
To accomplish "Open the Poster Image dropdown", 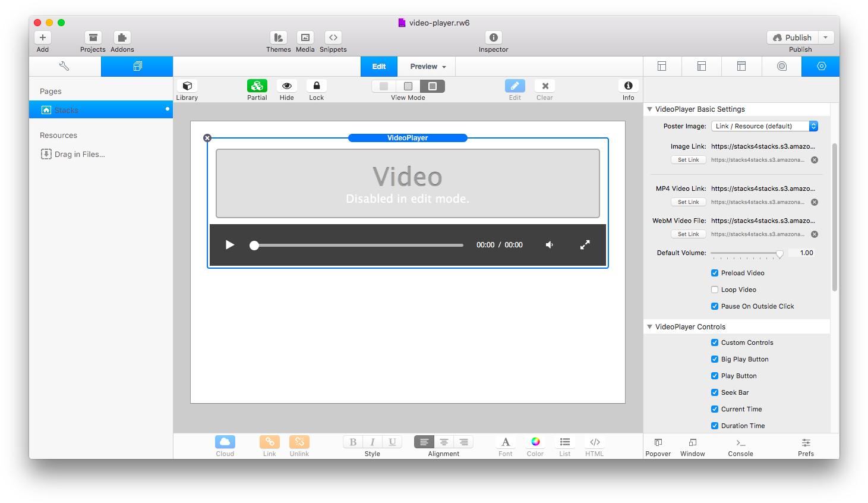I will pyautogui.click(x=763, y=126).
